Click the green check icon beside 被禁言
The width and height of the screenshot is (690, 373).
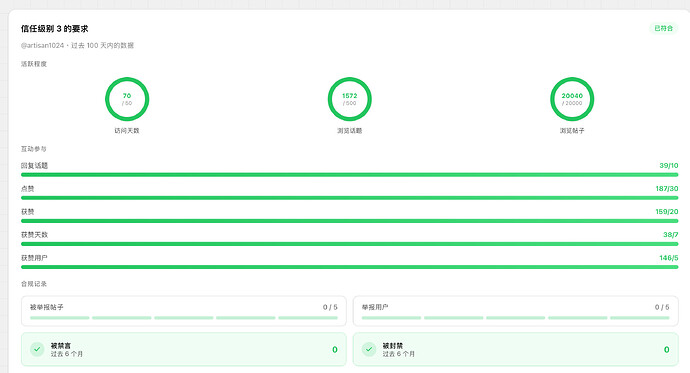click(37, 349)
